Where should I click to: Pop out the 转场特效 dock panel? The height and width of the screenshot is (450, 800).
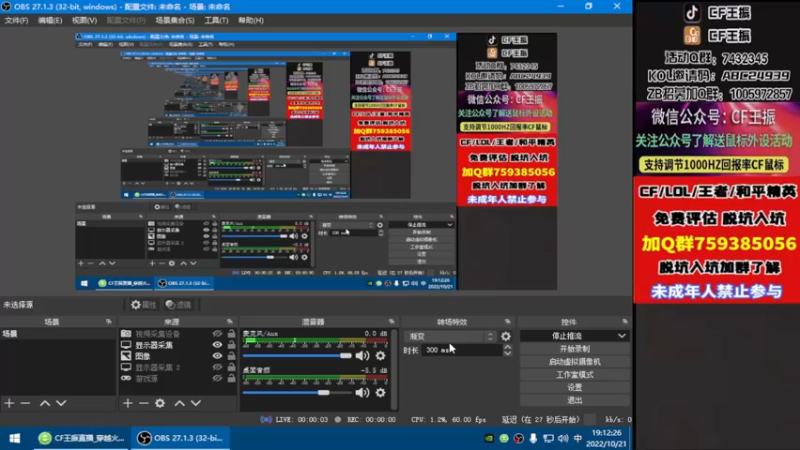[x=507, y=321]
